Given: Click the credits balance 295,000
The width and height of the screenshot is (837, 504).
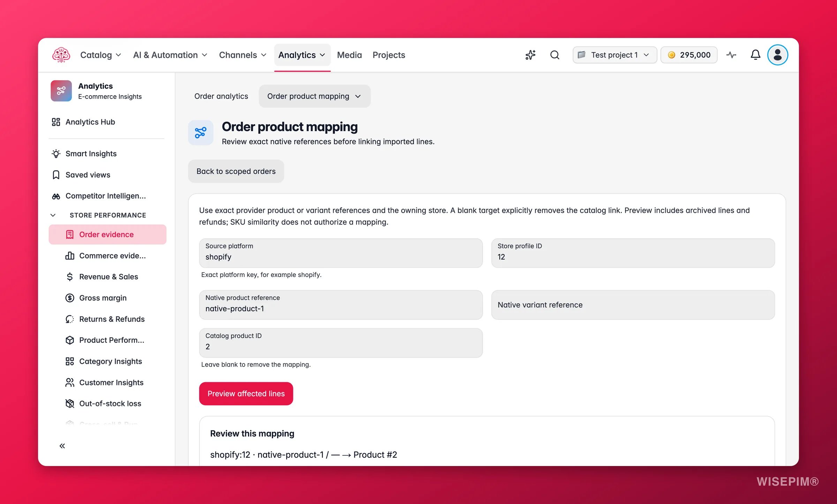Looking at the screenshot, I should point(689,55).
